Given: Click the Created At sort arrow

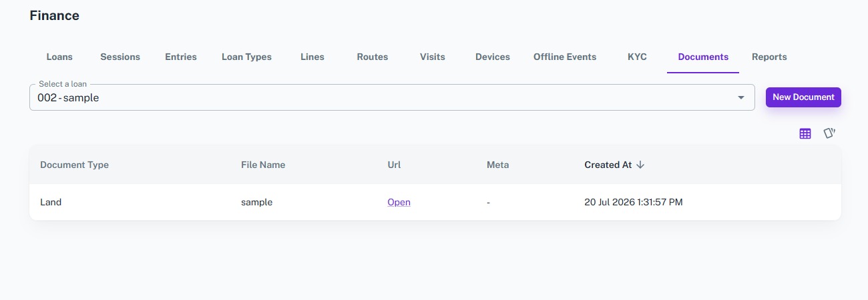Looking at the screenshot, I should tap(640, 165).
